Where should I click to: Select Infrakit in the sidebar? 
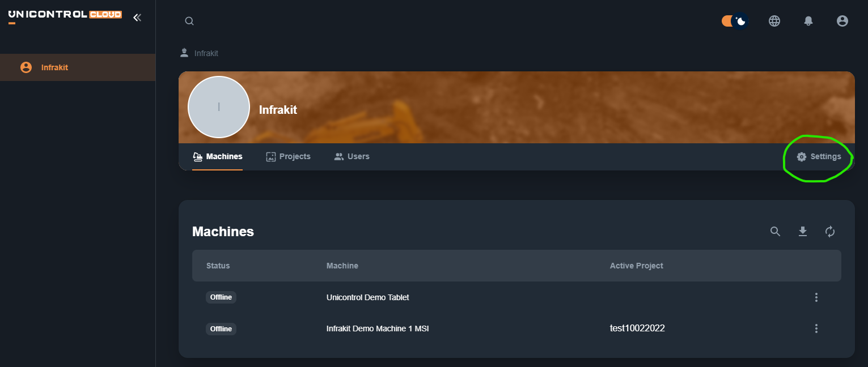click(78, 67)
